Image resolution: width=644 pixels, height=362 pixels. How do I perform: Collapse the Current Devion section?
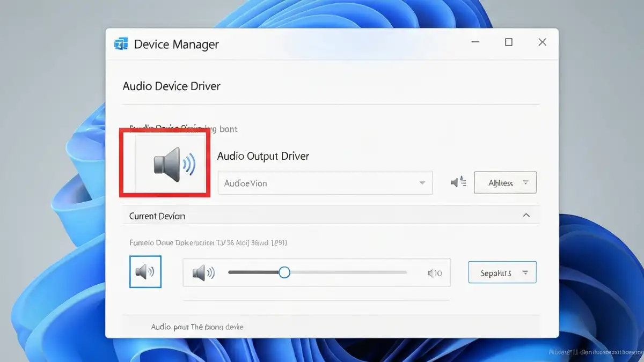[526, 215]
